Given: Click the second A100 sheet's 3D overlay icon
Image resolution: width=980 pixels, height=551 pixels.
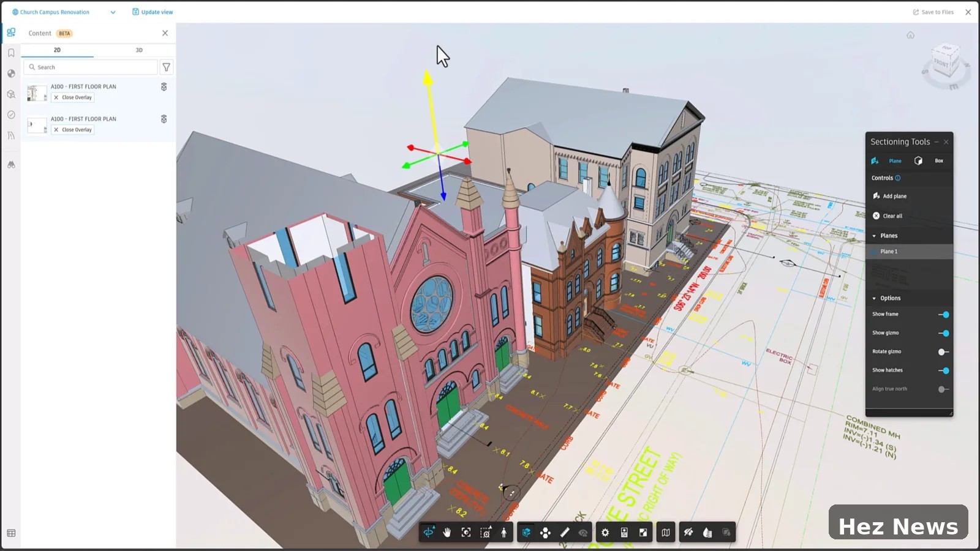Looking at the screenshot, I should [x=164, y=119].
